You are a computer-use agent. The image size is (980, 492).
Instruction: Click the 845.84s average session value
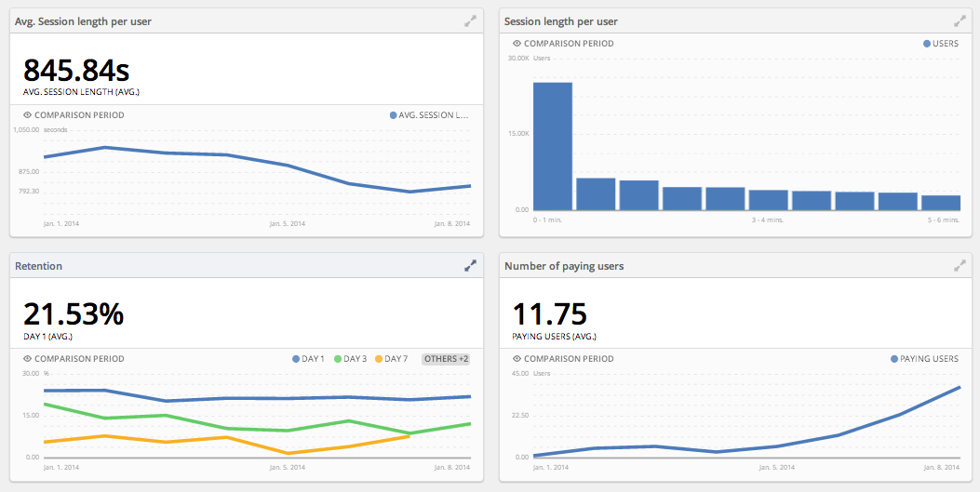[x=76, y=71]
